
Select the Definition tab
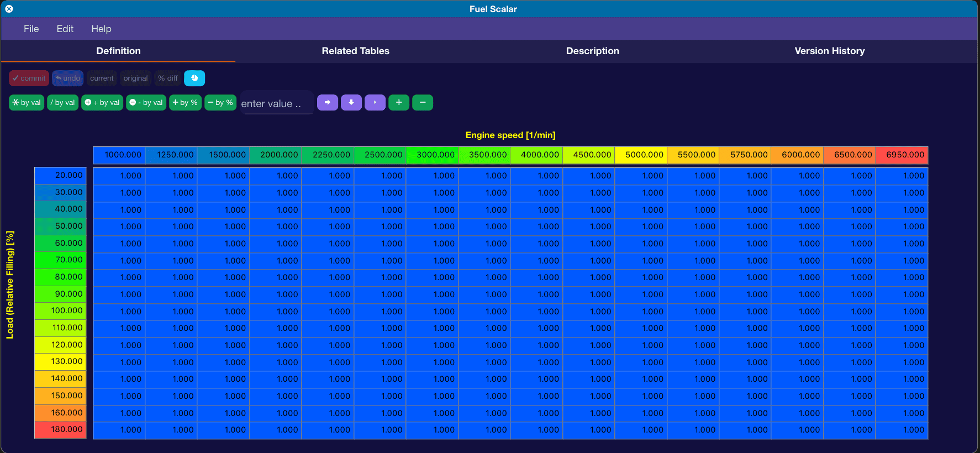[118, 51]
